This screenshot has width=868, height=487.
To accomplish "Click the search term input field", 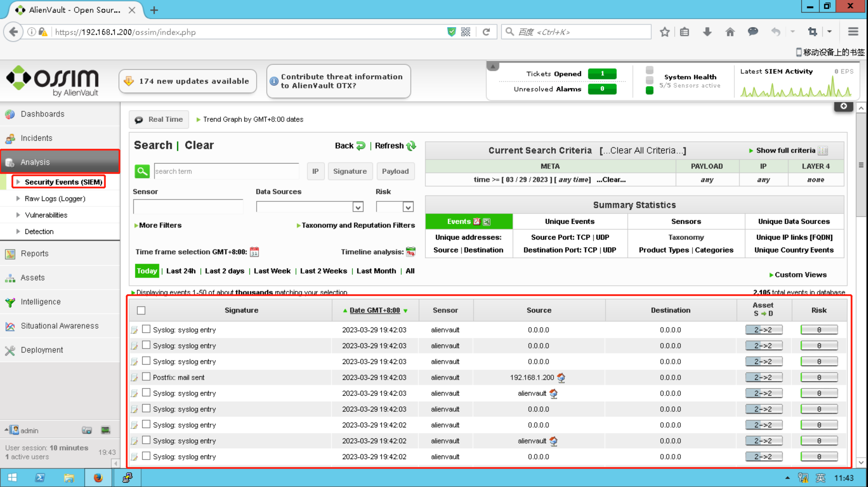I will click(226, 171).
